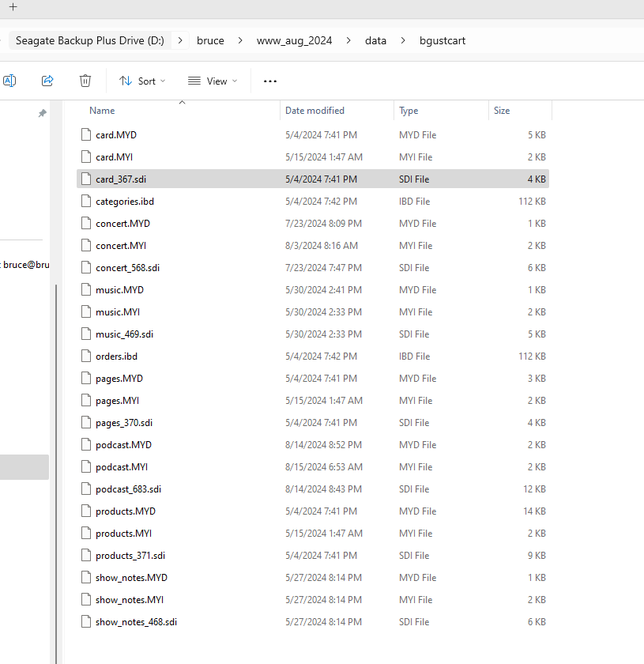
Task: Open the View dropdown menu
Action: 213,81
